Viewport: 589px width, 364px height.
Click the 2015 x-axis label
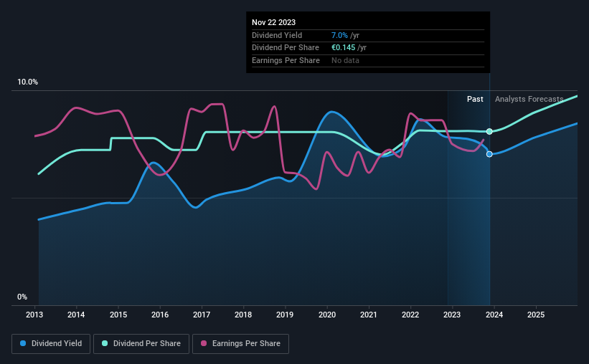coord(118,315)
